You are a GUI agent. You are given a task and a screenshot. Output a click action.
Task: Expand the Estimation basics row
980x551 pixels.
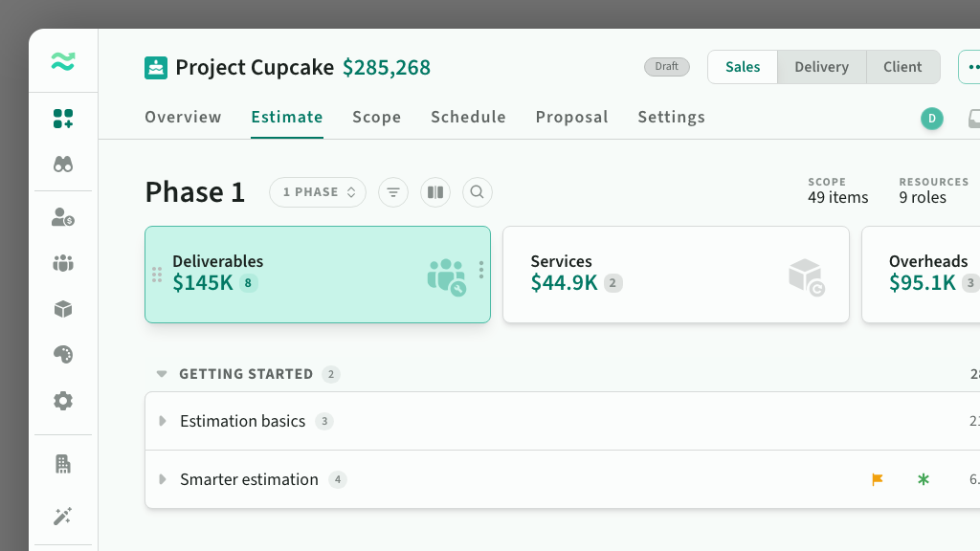click(x=163, y=421)
